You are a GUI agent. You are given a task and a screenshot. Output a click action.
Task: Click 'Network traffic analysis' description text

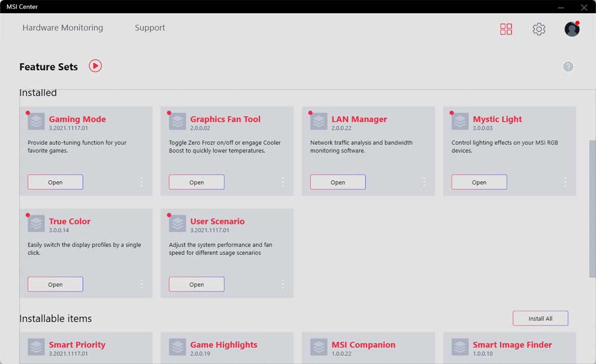(361, 147)
